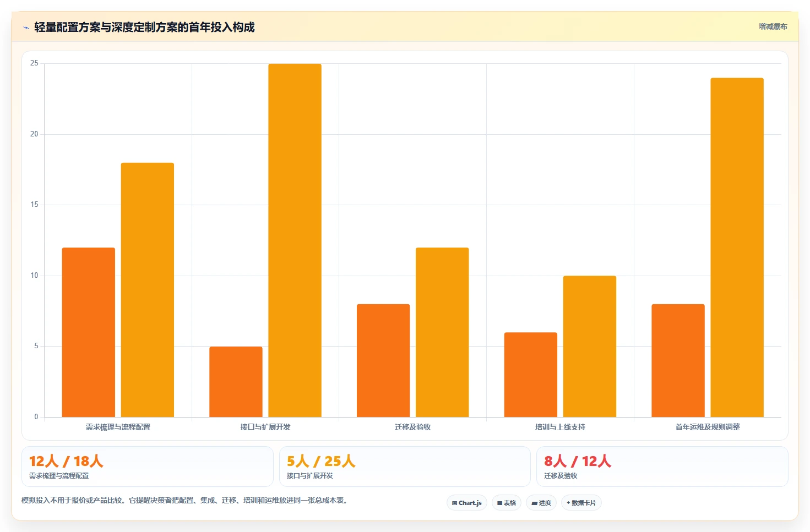Select the 进度 chip
This screenshot has height=532, width=810.
click(x=541, y=503)
